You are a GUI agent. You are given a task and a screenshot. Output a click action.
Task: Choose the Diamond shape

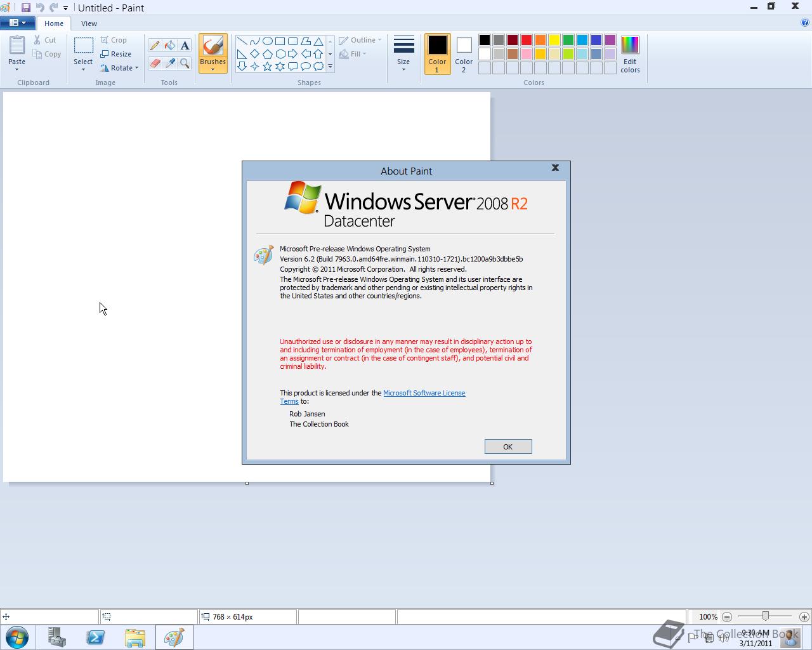(254, 54)
